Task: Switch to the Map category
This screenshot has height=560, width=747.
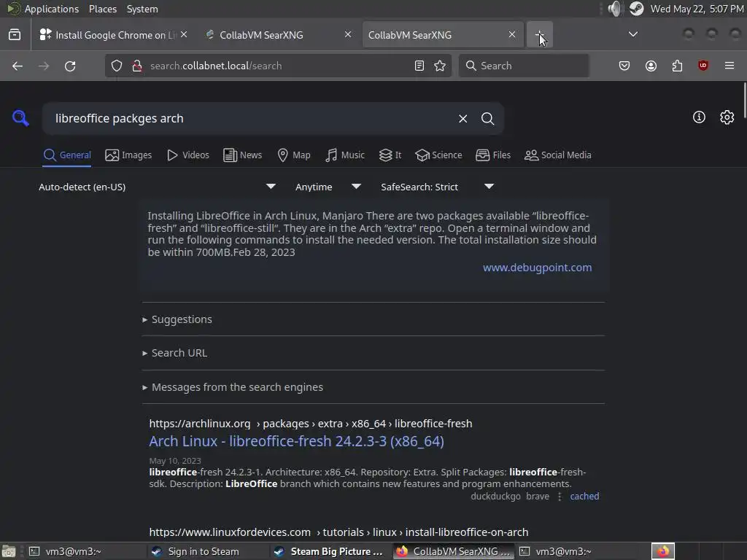Action: point(293,155)
